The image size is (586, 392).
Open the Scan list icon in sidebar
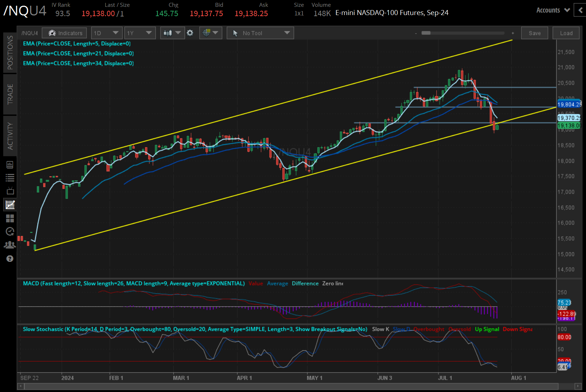point(10,177)
